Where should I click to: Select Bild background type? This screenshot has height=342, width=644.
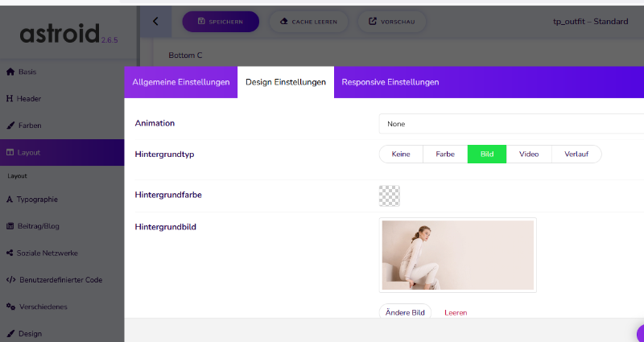click(x=487, y=154)
